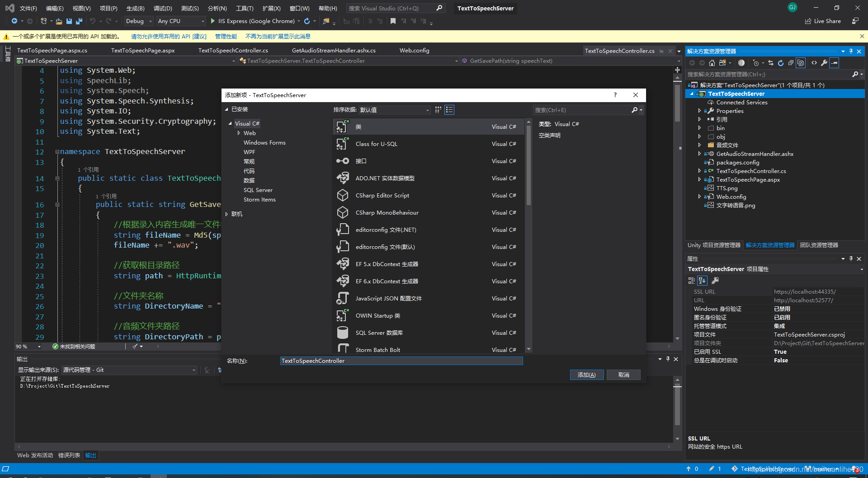The height and width of the screenshot is (478, 868).
Task: Expand the Web category under Visual C#
Action: pyautogui.click(x=239, y=133)
